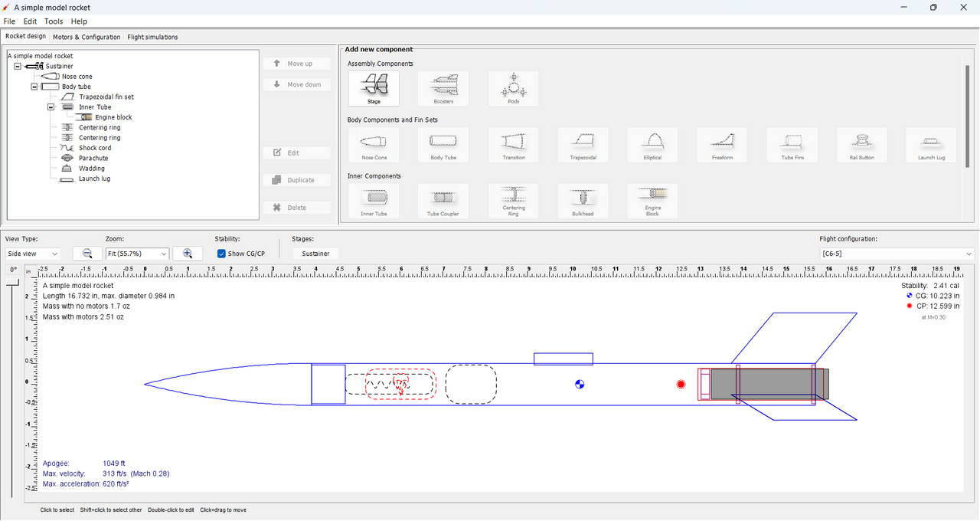Image resolution: width=980 pixels, height=521 pixels.
Task: Add a Nose Cone component
Action: point(374,145)
